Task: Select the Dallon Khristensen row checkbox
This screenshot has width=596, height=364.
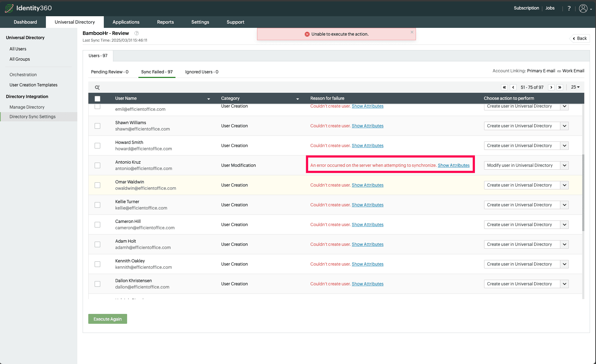Action: pyautogui.click(x=97, y=284)
